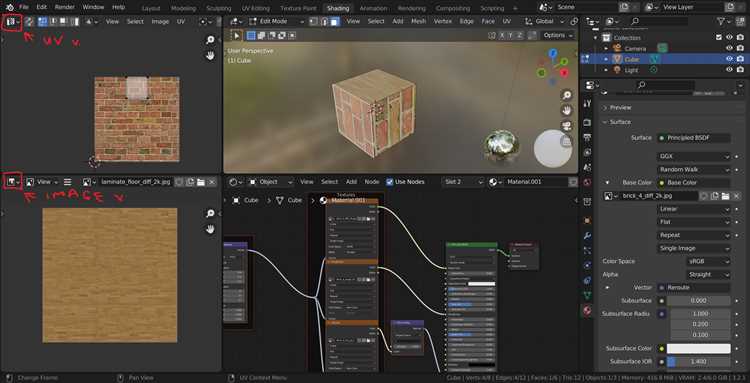Switch to the Texture Paint workspace tab
This screenshot has height=383, width=750.
tap(298, 8)
